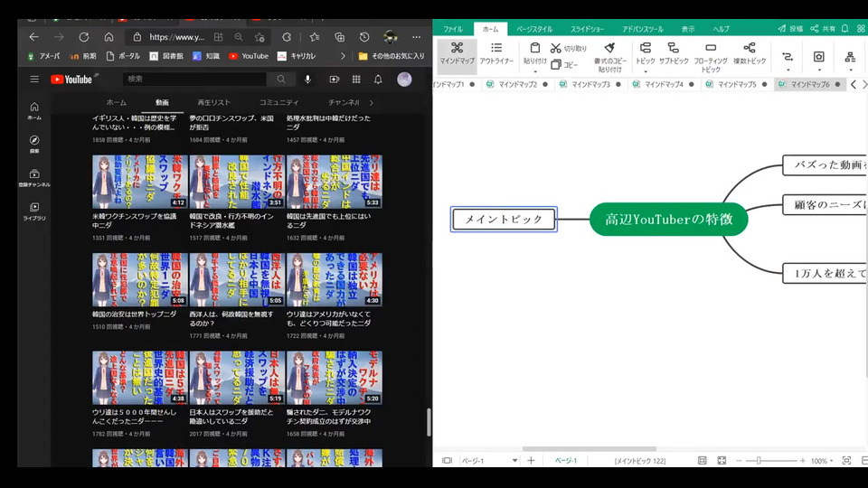Select the central 高辺YouTuberの特徴 node
The height and width of the screenshot is (488, 868).
[x=669, y=219]
